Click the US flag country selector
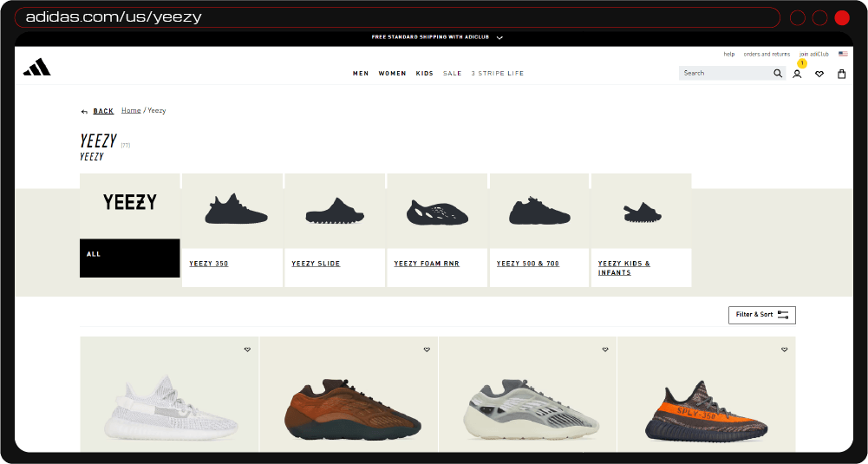 (x=843, y=55)
